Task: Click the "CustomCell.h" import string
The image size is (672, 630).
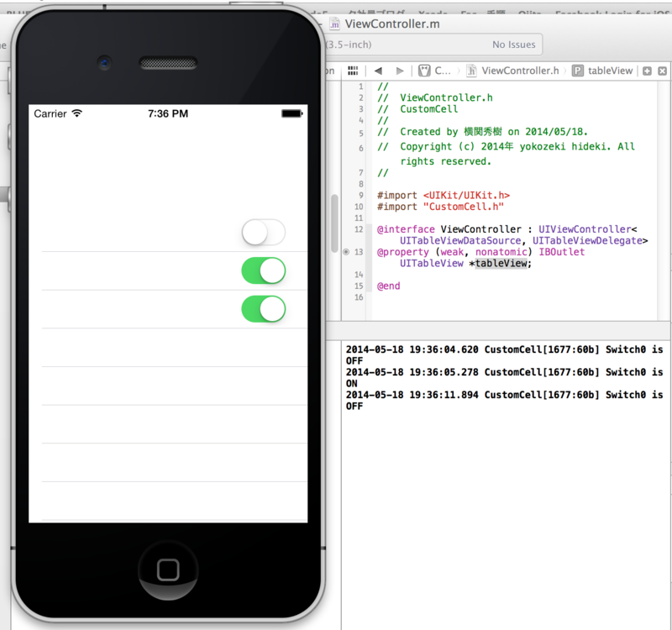Action: coord(464,207)
